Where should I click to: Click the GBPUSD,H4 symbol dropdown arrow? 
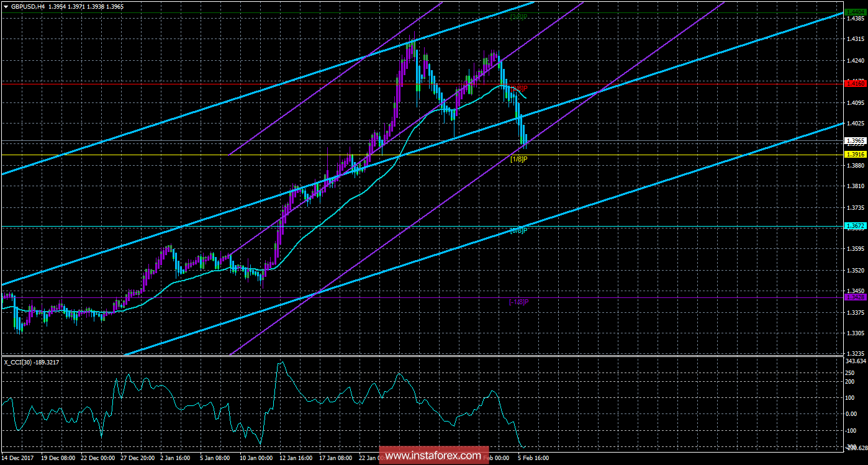(x=6, y=6)
